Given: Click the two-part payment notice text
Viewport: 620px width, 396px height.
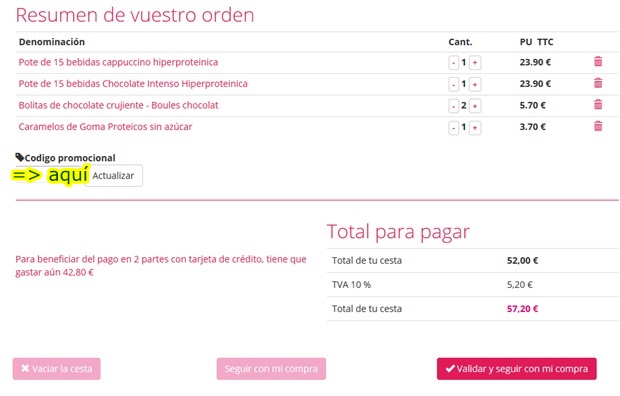Looking at the screenshot, I should 161,265.
